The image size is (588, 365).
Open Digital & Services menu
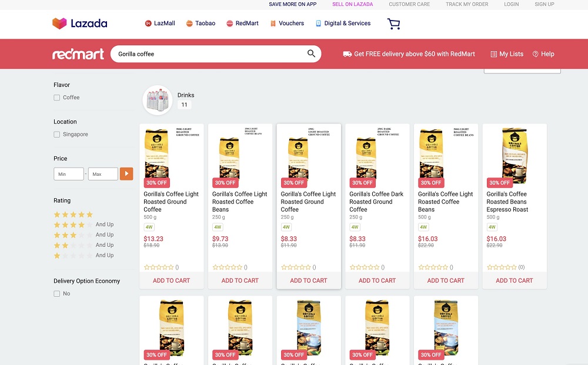tap(343, 24)
